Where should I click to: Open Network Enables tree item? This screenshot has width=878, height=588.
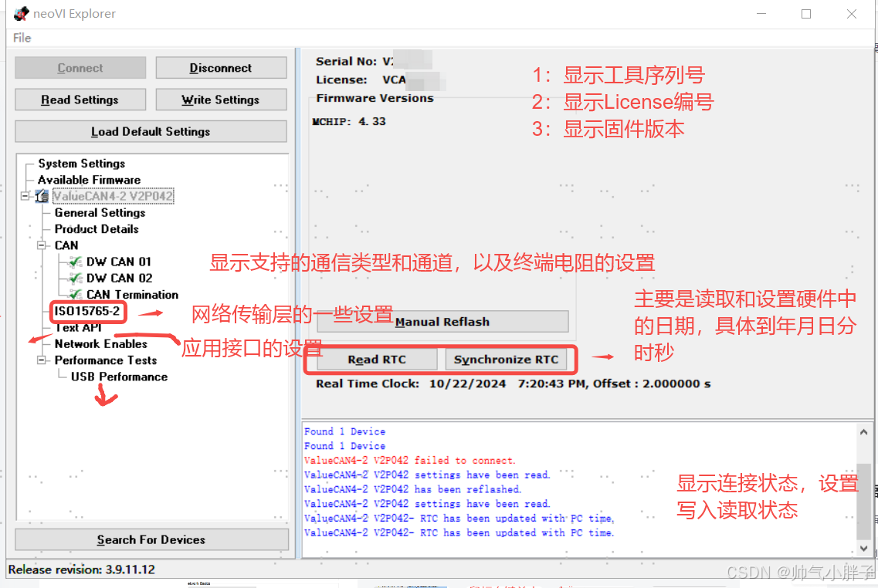(101, 343)
